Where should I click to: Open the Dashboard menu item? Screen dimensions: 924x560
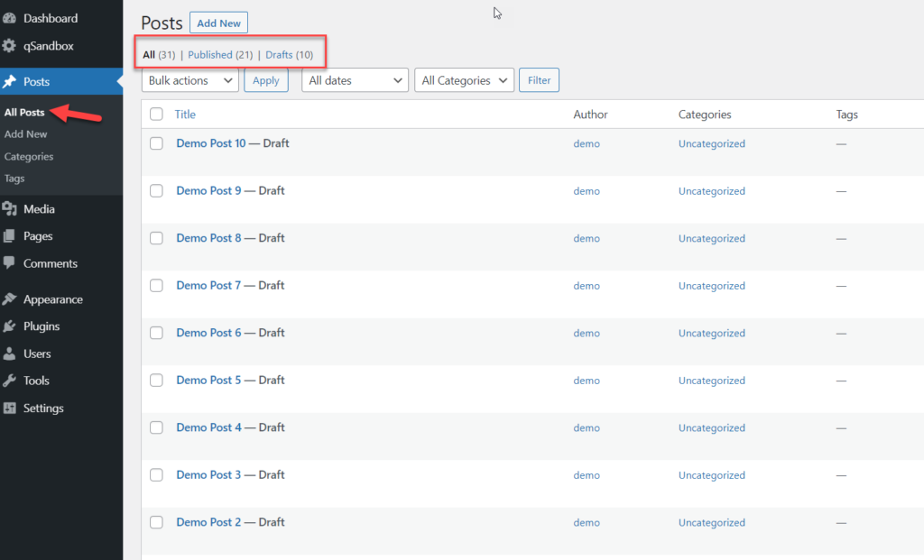(x=51, y=18)
